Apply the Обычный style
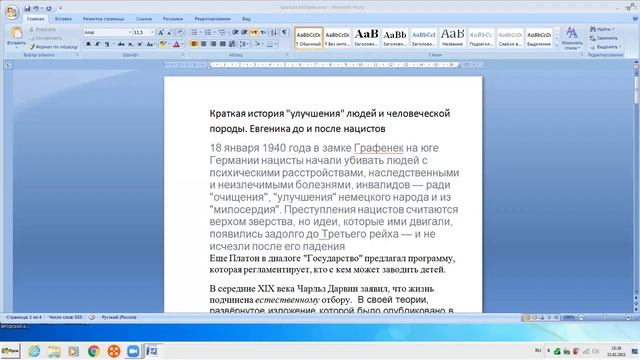Image resolution: width=640 pixels, height=360 pixels. [309, 38]
